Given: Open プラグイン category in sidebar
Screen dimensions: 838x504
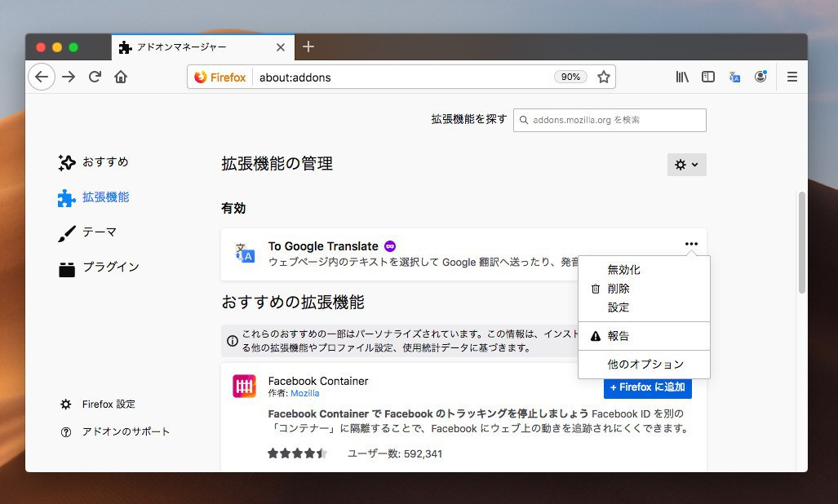Looking at the screenshot, I should coord(99,267).
